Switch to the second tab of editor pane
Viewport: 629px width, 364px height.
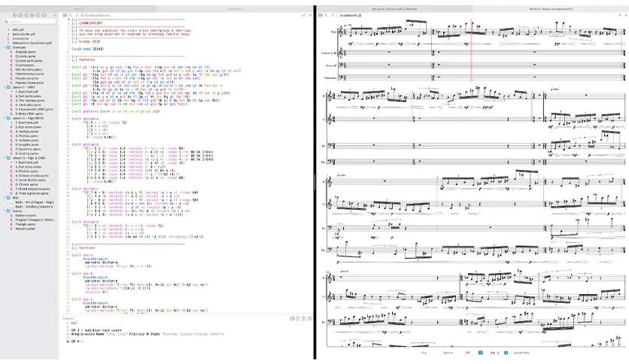(x=235, y=8)
